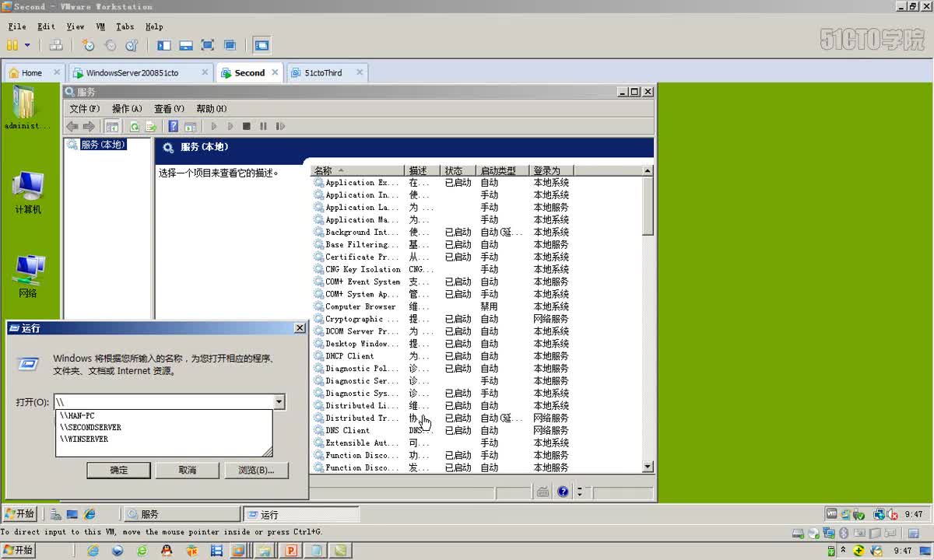Take a snapshot of this VM

pos(89,46)
